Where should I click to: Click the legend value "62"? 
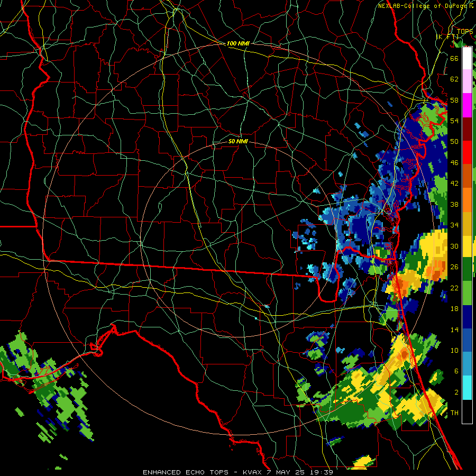[454, 79]
